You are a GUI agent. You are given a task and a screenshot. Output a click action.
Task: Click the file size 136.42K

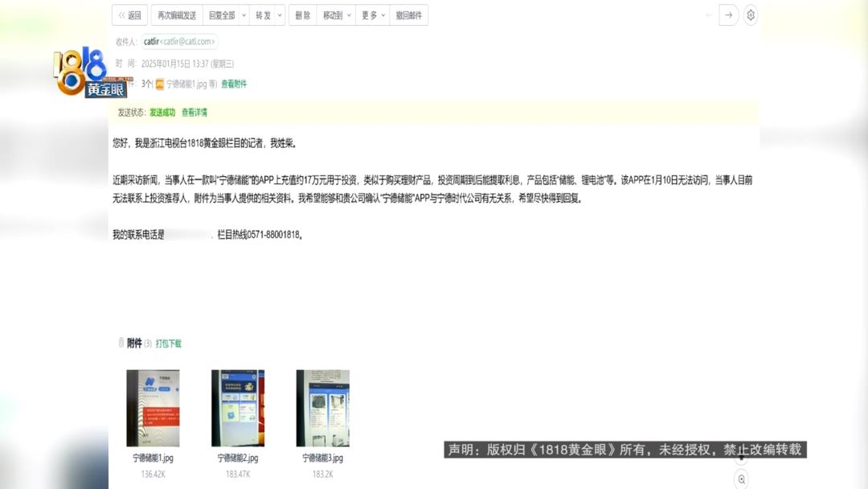[x=153, y=475]
